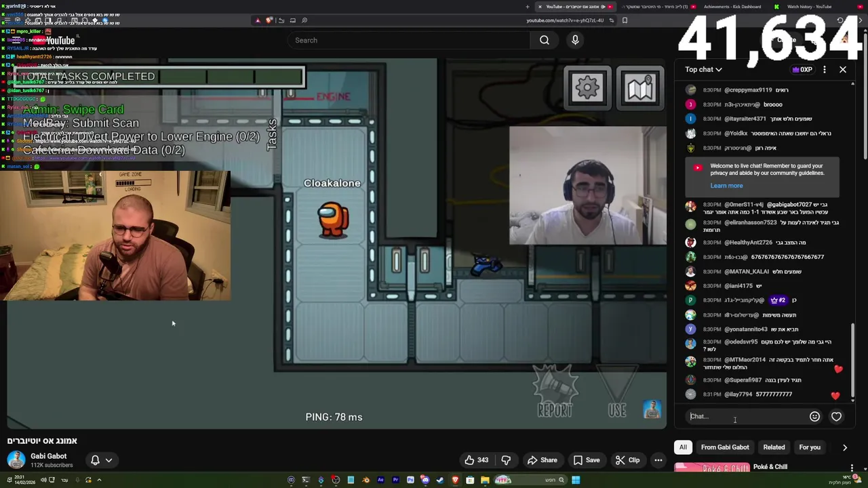Expand hidden system tray icons chevron
Image resolution: width=868 pixels, height=488 pixels.
99,480
